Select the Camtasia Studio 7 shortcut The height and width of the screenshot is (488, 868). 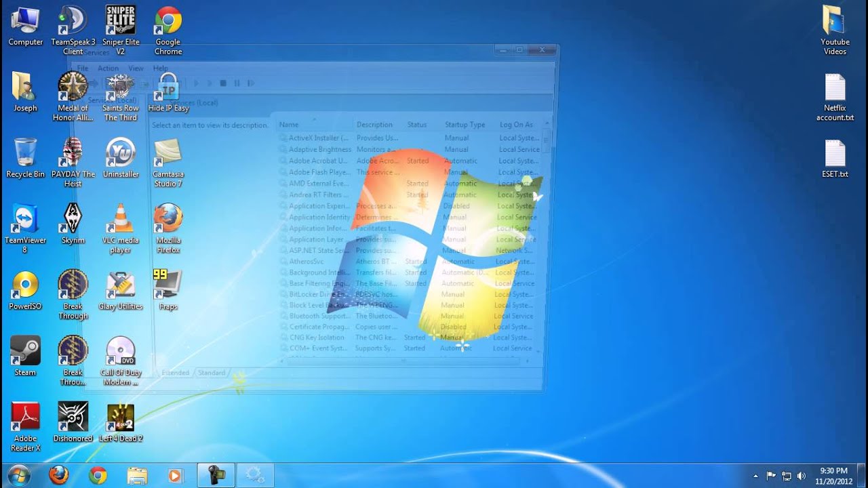click(x=168, y=163)
